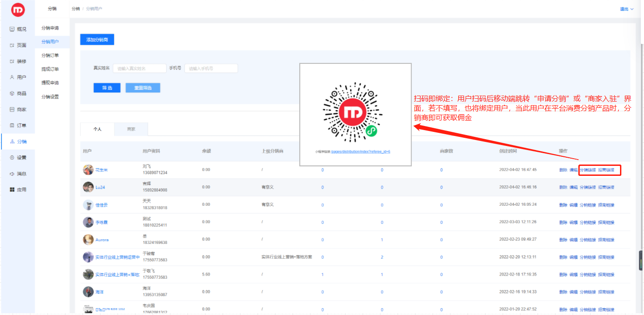Click the pages/distribution/index link under QR code
This screenshot has width=644, height=315.
[x=360, y=151]
